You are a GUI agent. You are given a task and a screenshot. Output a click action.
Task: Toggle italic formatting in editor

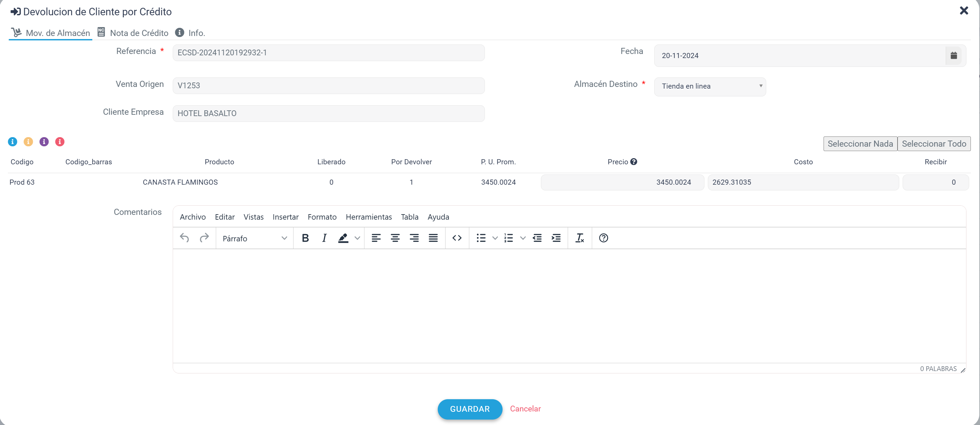(324, 238)
